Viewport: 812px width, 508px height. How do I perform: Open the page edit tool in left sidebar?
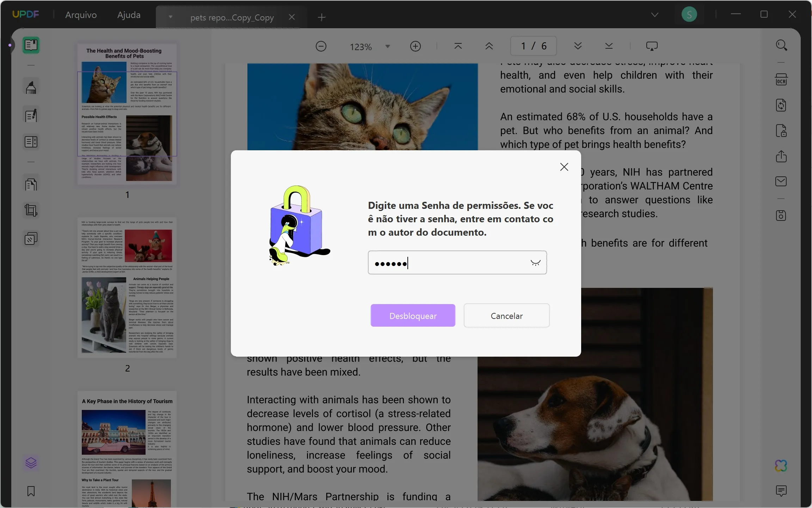pyautogui.click(x=31, y=184)
